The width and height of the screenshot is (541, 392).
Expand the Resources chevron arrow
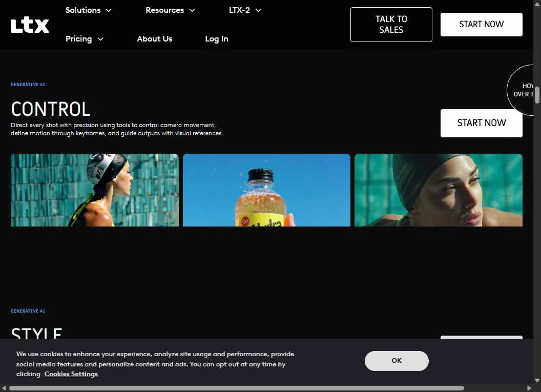192,10
